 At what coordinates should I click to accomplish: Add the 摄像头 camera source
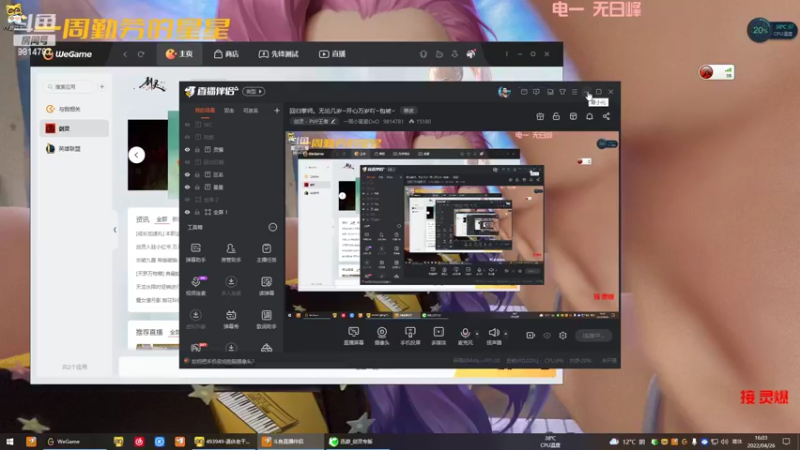coord(382,336)
